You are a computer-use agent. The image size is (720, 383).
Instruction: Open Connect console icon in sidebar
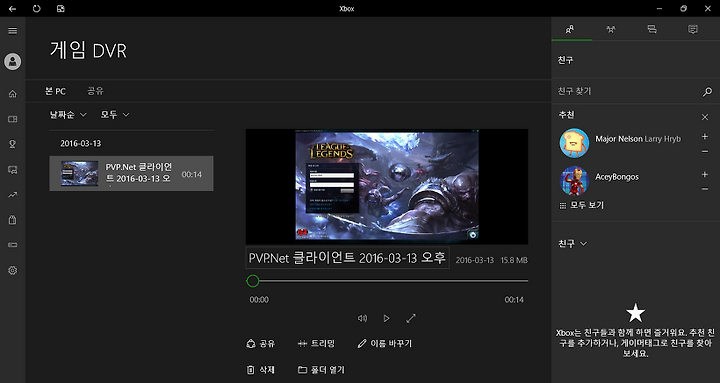tap(13, 245)
